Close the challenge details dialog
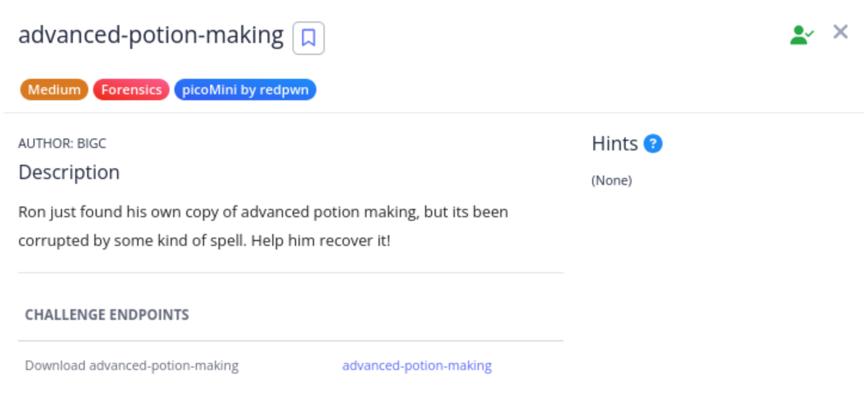Screen dimensions: 868x419 pyautogui.click(x=841, y=32)
